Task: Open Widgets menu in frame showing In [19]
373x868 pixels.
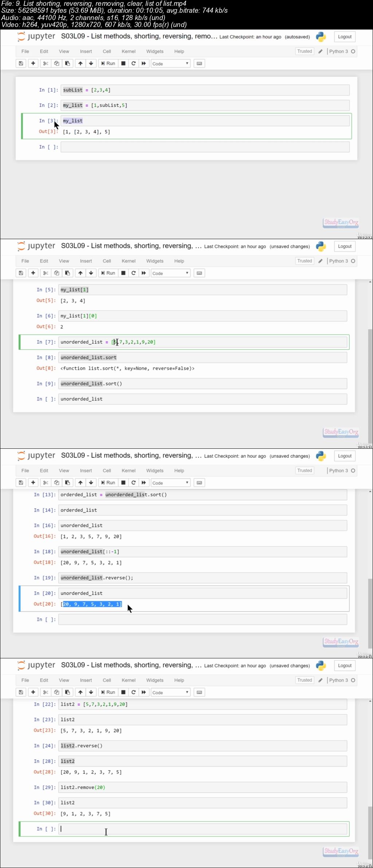Action: (x=155, y=471)
